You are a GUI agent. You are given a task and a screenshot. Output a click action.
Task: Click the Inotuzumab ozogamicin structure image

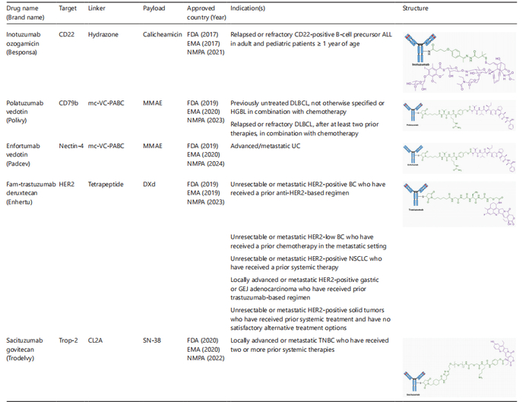(x=459, y=62)
